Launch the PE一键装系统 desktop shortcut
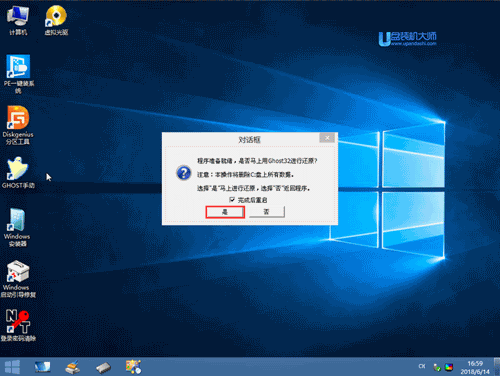500x376 pixels. pyautogui.click(x=18, y=74)
